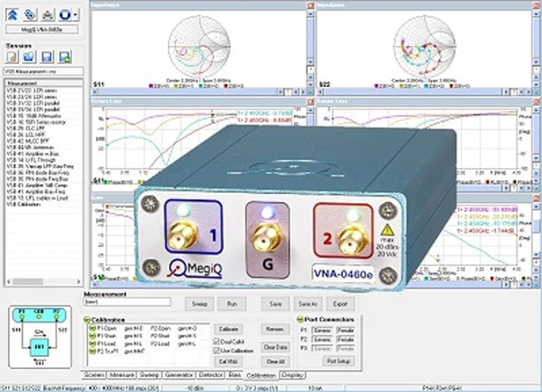Click the floppy disk icon with green badge
The width and height of the screenshot is (542, 392).
(x=65, y=56)
